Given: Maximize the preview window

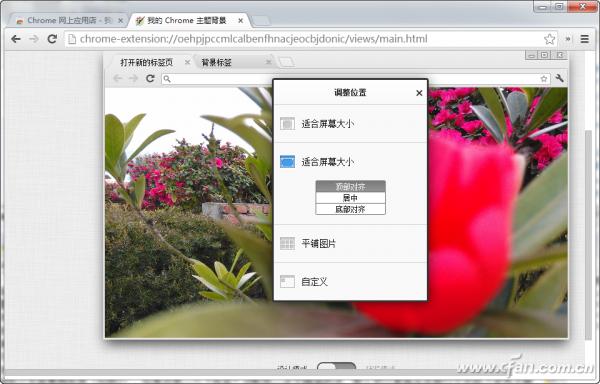Looking at the screenshot, I should point(544,55).
